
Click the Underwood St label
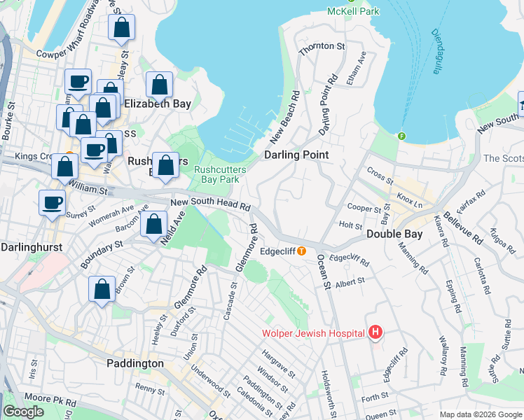click(x=211, y=381)
